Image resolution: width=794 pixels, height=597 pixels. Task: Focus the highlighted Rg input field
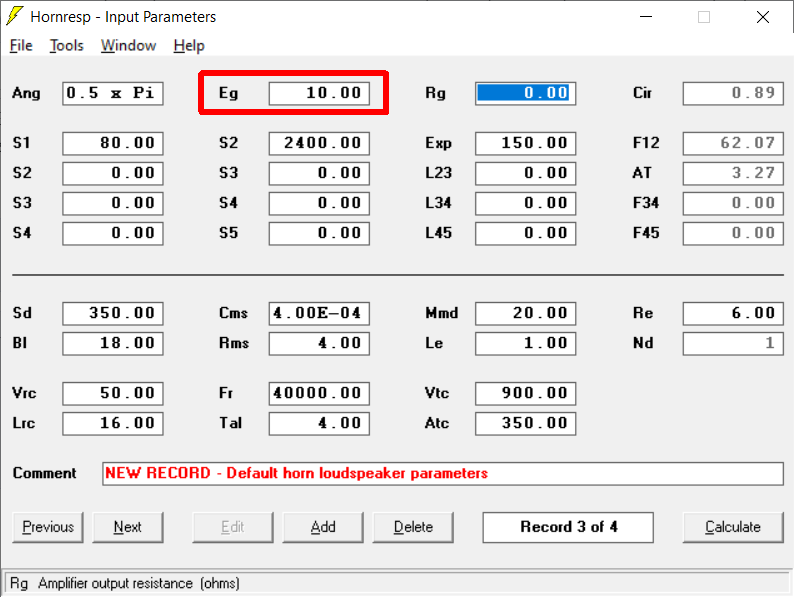coord(526,93)
